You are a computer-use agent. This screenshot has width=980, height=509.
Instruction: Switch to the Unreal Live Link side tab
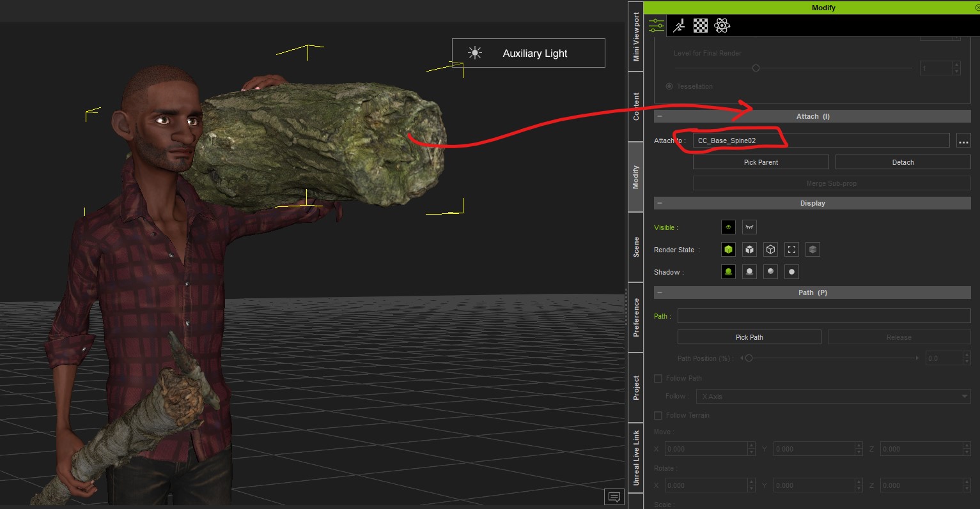tap(635, 458)
